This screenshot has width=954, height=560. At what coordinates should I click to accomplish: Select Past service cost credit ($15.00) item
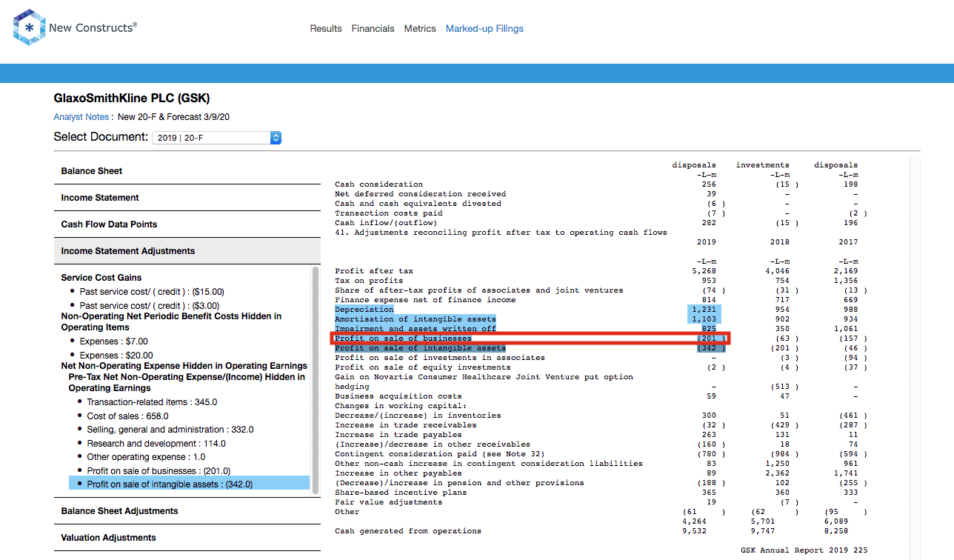[152, 292]
